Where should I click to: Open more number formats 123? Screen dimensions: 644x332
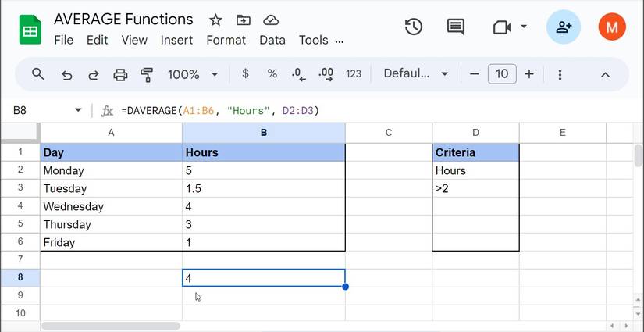coord(353,74)
